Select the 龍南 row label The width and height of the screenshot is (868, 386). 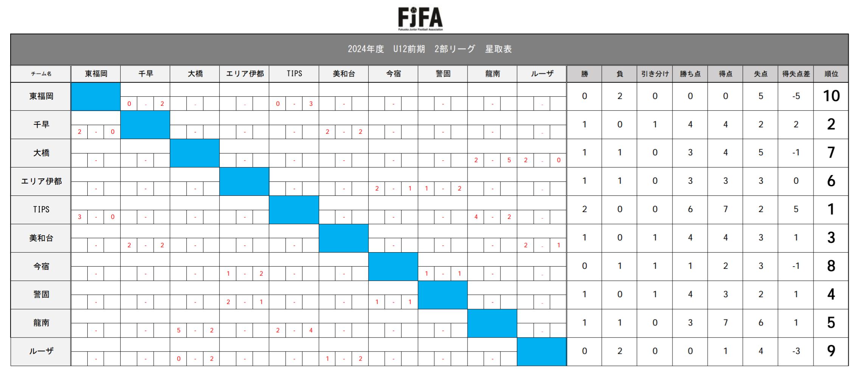41,323
